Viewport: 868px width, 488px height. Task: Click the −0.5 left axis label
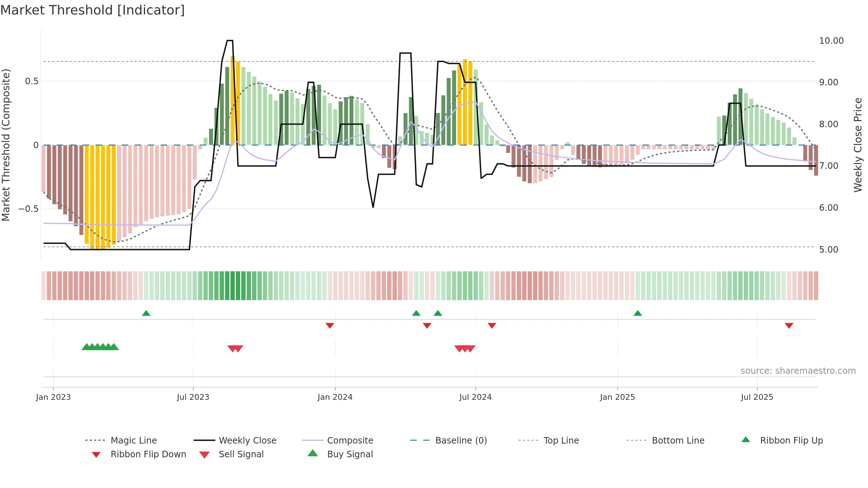tap(29, 209)
